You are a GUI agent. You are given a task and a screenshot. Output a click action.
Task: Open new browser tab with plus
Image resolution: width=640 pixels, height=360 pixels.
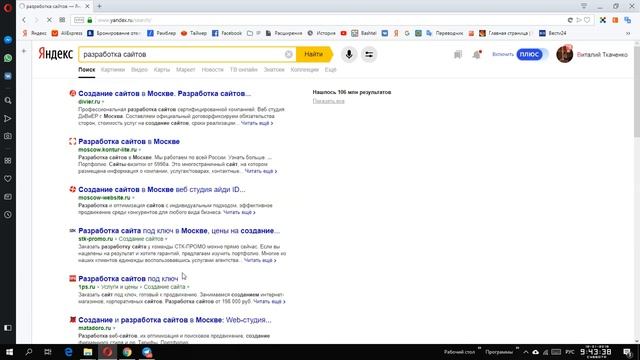click(99, 6)
